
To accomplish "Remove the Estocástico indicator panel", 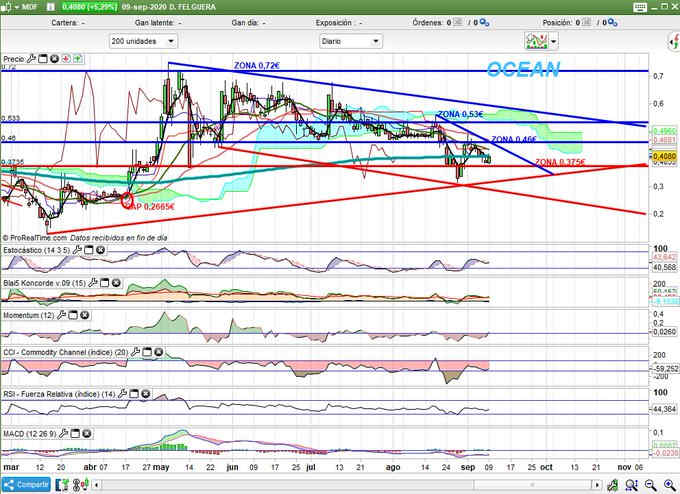I will [100, 249].
